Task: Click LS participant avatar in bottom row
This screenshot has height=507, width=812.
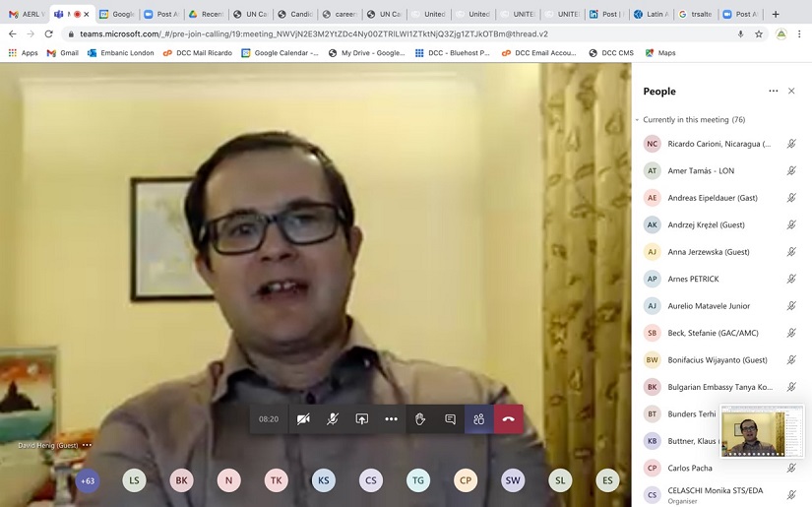Action: 134,480
